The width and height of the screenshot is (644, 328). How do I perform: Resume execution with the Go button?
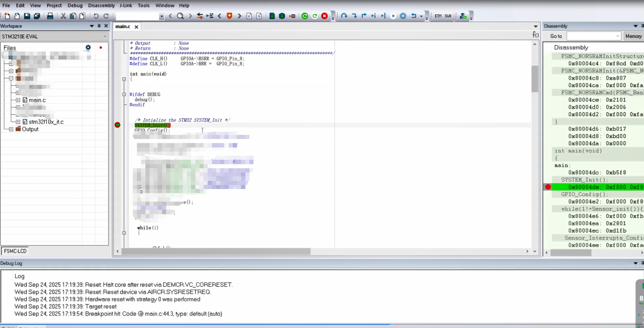click(393, 16)
